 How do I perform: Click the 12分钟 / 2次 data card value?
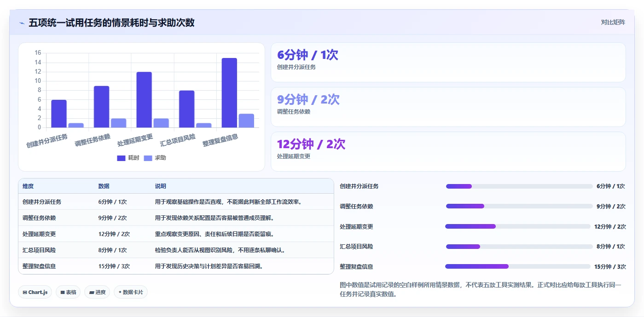[311, 144]
